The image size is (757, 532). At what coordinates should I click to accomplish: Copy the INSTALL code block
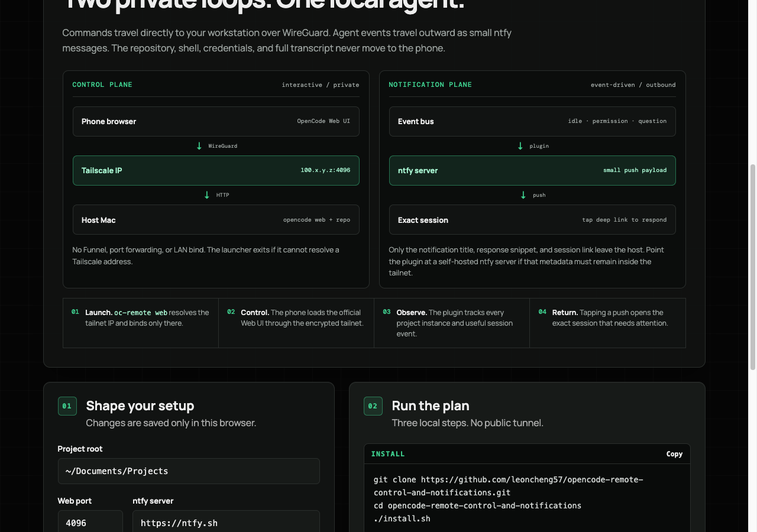tap(674, 454)
